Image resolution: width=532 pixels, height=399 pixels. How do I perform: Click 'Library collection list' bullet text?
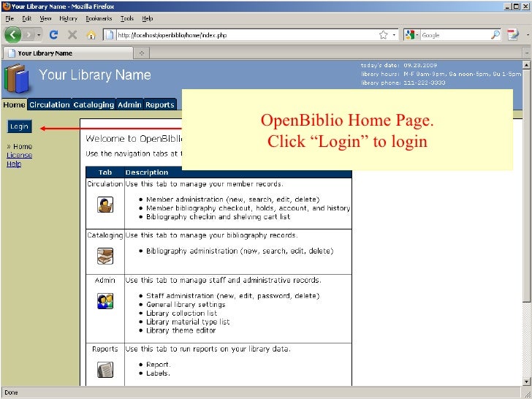[181, 313]
